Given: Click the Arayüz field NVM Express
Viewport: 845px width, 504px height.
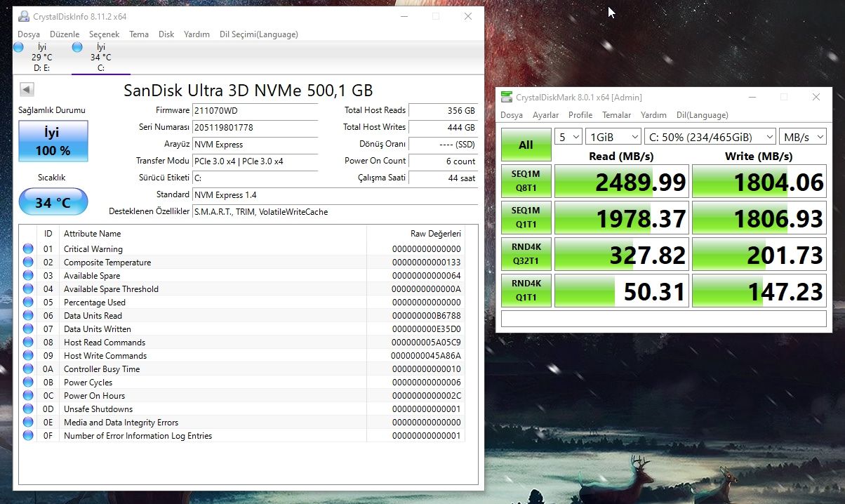Looking at the screenshot, I should click(x=255, y=144).
